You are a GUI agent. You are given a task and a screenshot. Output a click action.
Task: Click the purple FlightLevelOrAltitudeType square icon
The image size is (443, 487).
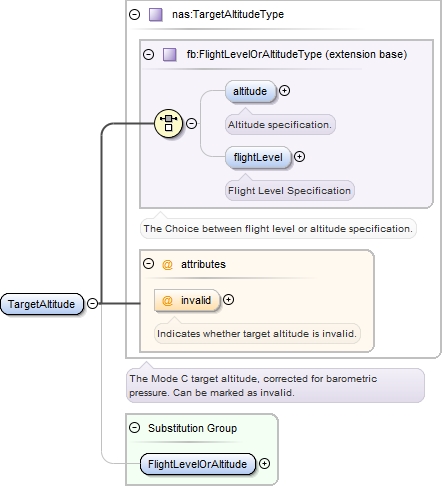pyautogui.click(x=169, y=55)
